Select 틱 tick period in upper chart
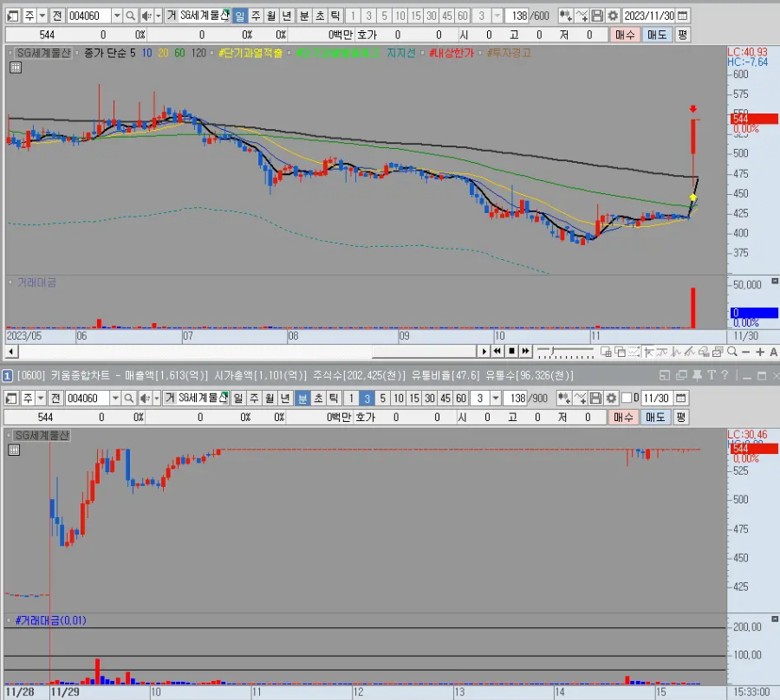 coord(335,16)
